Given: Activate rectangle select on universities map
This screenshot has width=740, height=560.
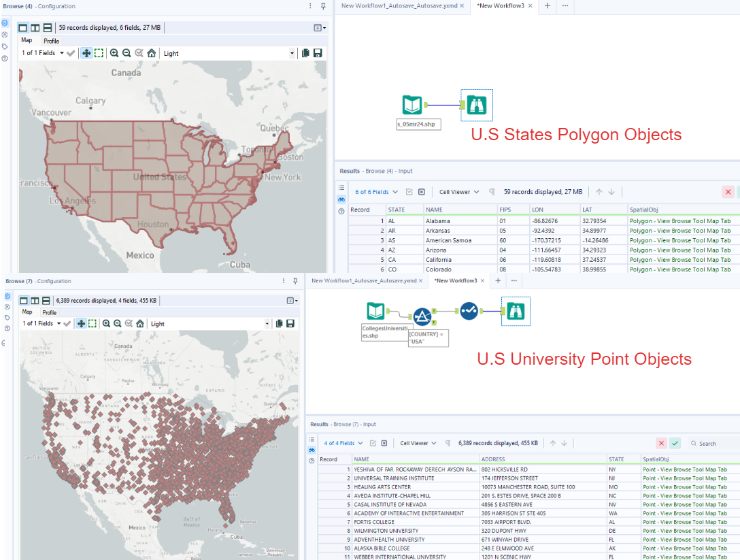Looking at the screenshot, I should (x=92, y=323).
